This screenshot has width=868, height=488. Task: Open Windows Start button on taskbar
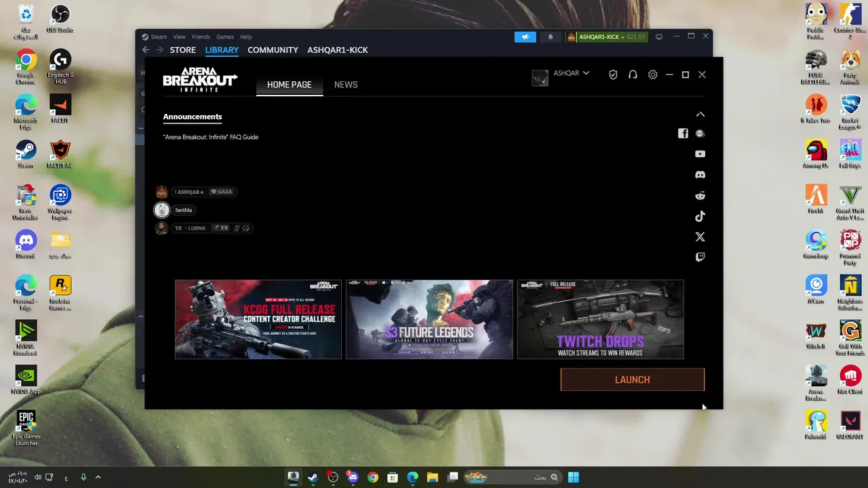(574, 477)
